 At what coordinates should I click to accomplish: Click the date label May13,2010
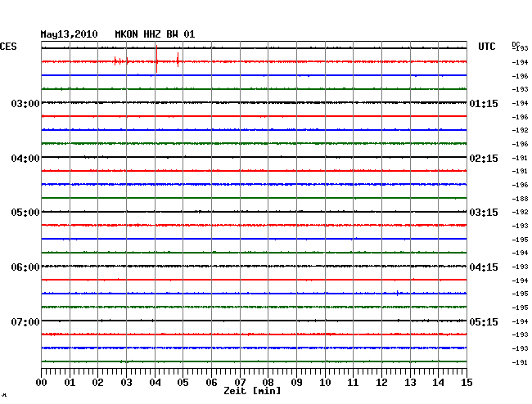coord(69,34)
